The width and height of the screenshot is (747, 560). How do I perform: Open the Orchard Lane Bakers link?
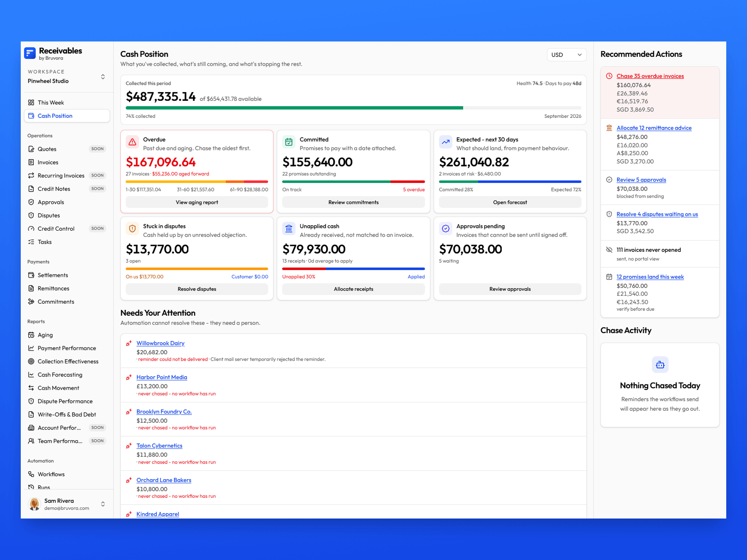164,480
